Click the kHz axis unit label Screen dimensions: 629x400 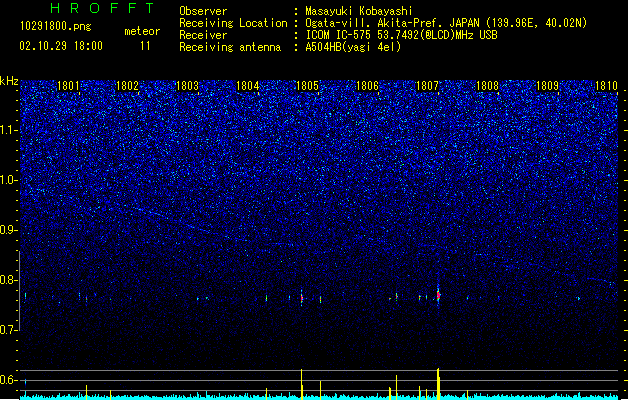tap(9, 81)
